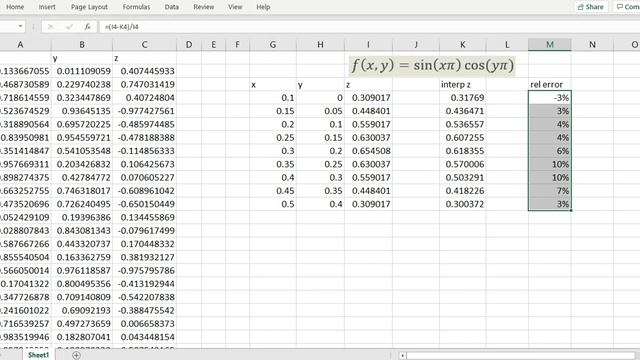Select x value 0.45 cell
The image size is (640, 360).
(x=273, y=191)
